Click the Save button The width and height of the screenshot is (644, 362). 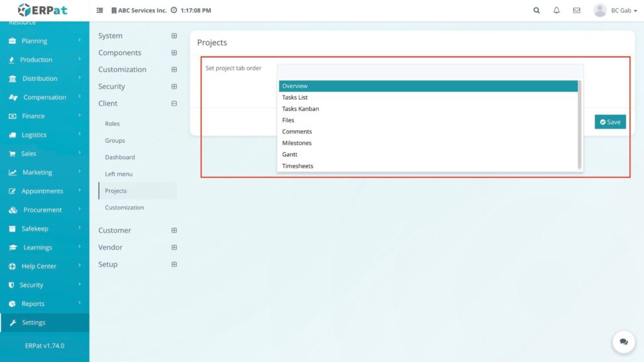[610, 122]
